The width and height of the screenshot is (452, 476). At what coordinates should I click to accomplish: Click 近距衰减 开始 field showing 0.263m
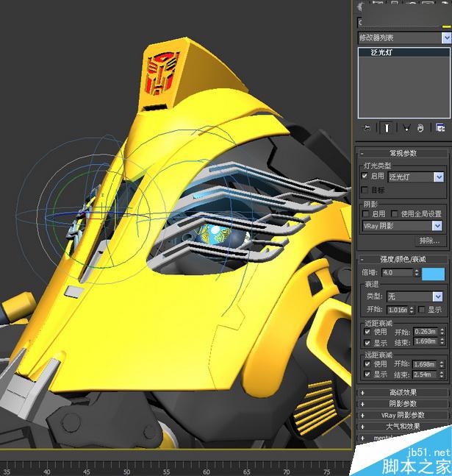click(426, 332)
